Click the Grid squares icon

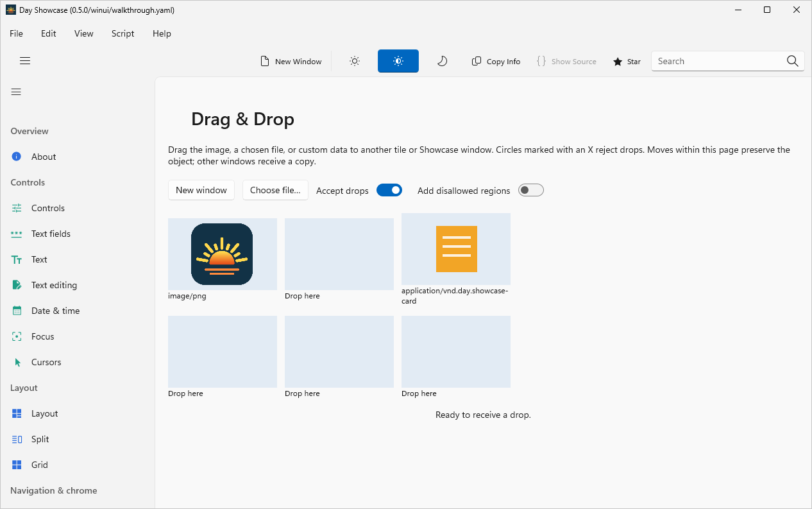coord(17,465)
